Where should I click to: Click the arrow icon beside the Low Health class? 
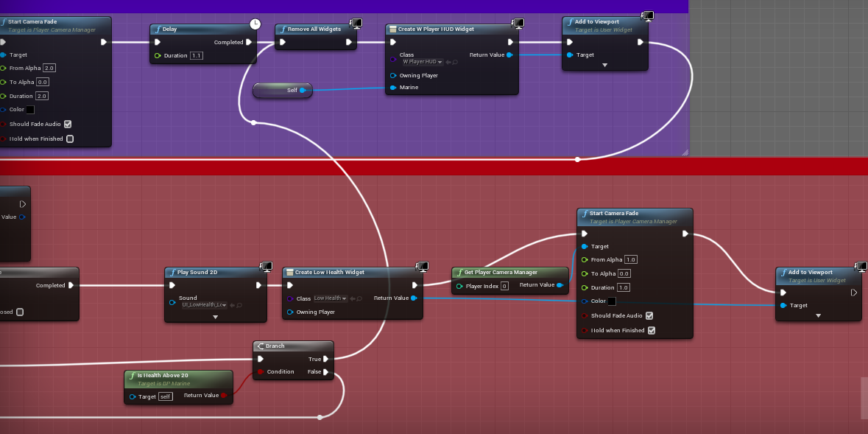point(353,298)
